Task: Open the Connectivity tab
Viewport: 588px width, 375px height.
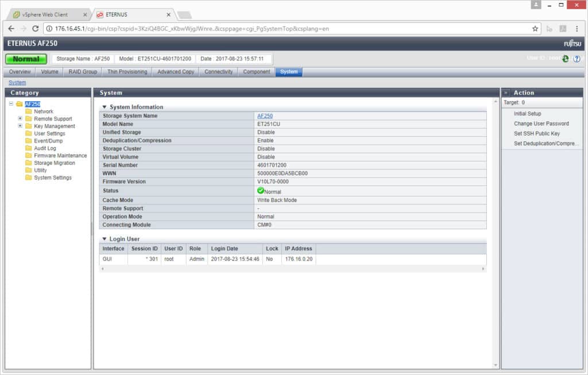Action: (x=218, y=72)
